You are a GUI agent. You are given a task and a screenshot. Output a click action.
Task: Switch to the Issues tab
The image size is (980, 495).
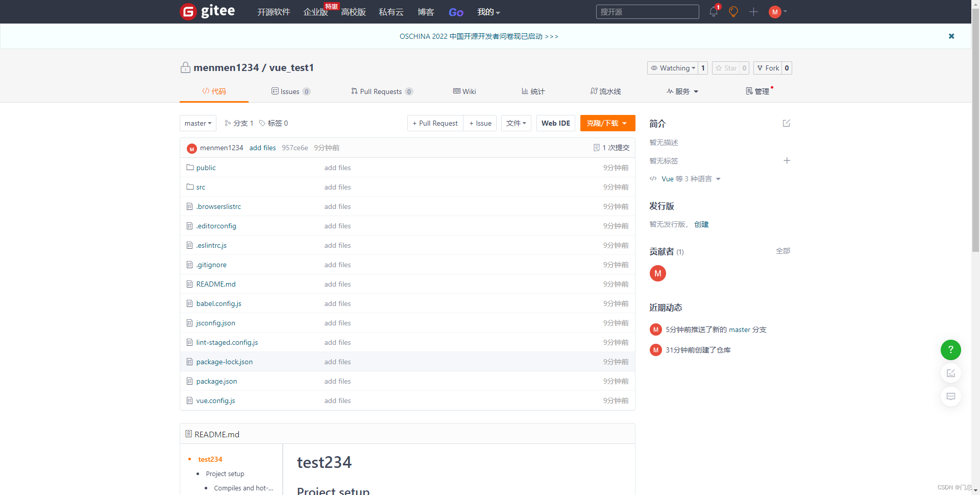(x=291, y=91)
